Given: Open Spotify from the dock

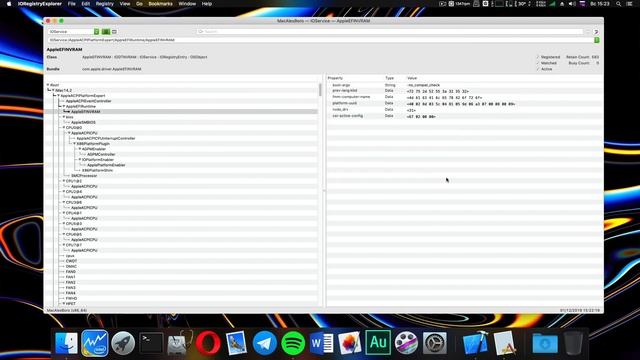Looking at the screenshot, I should tap(293, 343).
